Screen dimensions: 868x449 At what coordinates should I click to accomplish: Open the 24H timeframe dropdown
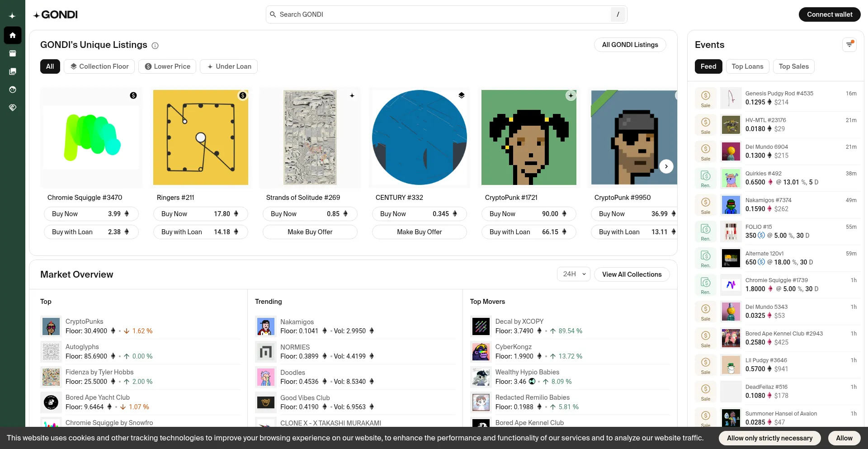point(574,274)
